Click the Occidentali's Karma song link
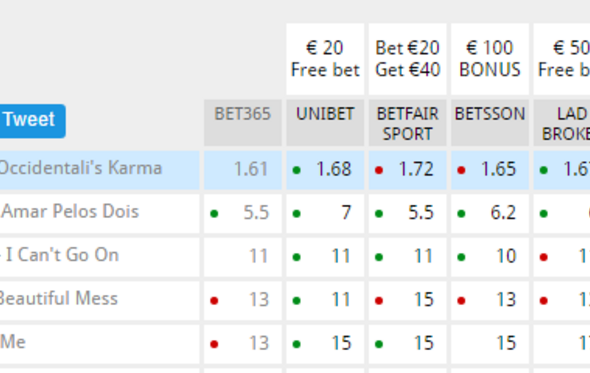The image size is (590, 373). coord(81,168)
